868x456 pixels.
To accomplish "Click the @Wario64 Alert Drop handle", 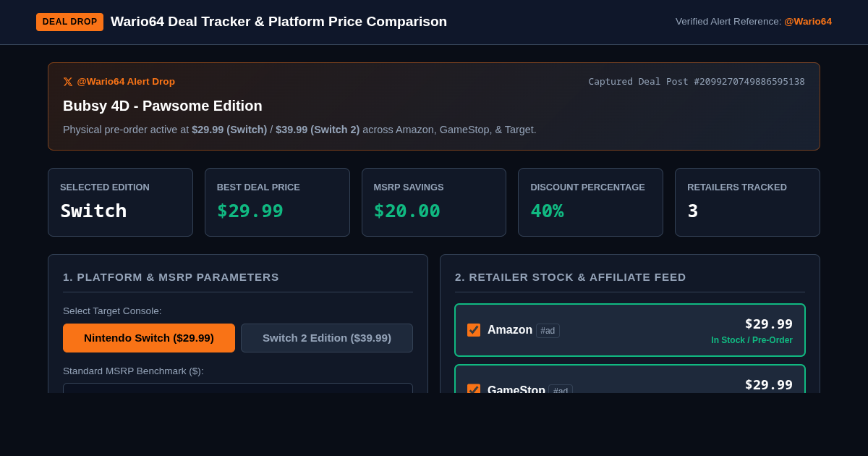I will pyautogui.click(x=126, y=82).
